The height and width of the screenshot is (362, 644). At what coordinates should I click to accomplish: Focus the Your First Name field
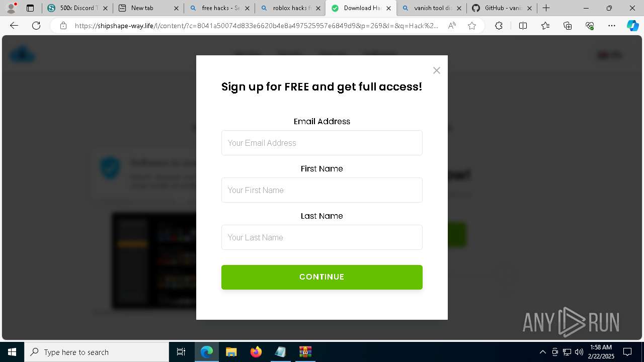coord(322,190)
